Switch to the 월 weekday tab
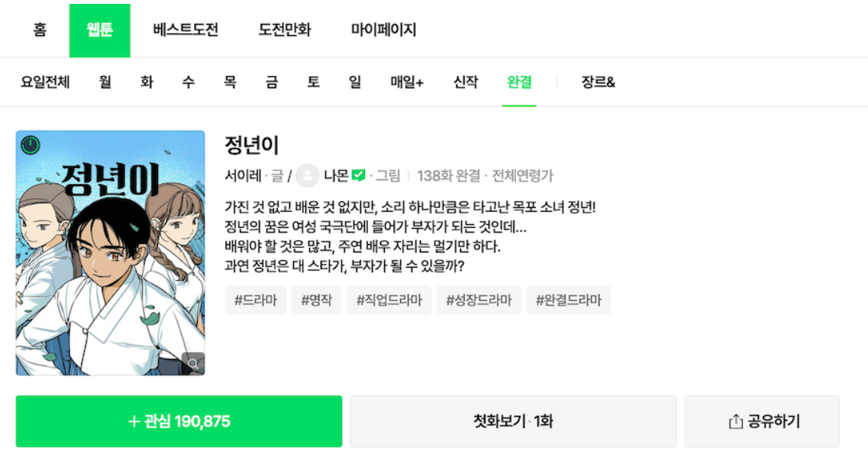This screenshot has width=868, height=465. tap(104, 81)
